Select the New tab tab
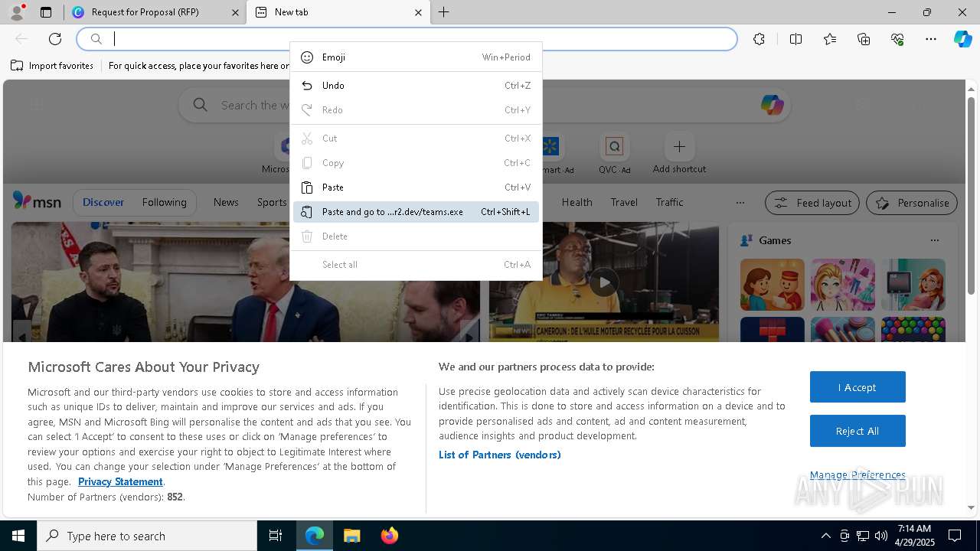The image size is (980, 551). point(338,12)
